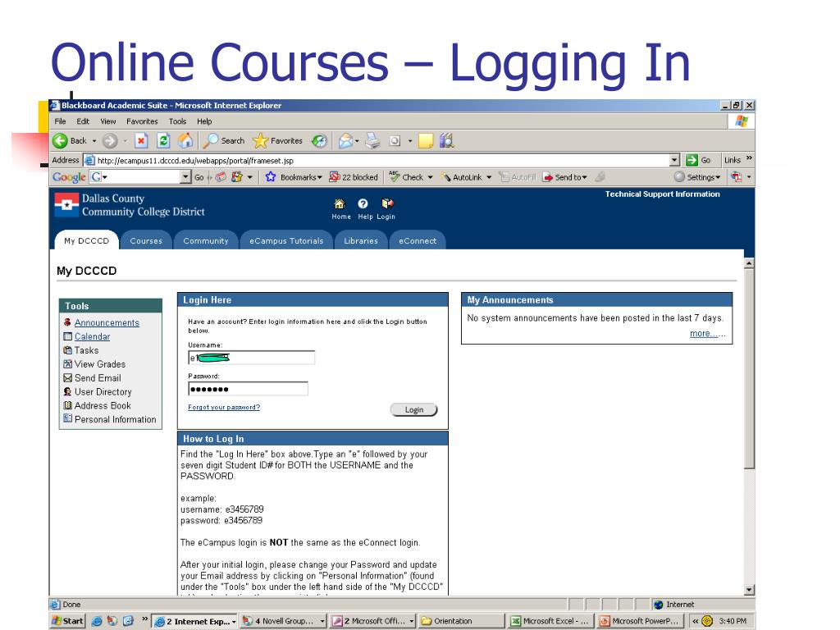The width and height of the screenshot is (840, 630).
Task: Click in the Username field
Action: coord(251,358)
